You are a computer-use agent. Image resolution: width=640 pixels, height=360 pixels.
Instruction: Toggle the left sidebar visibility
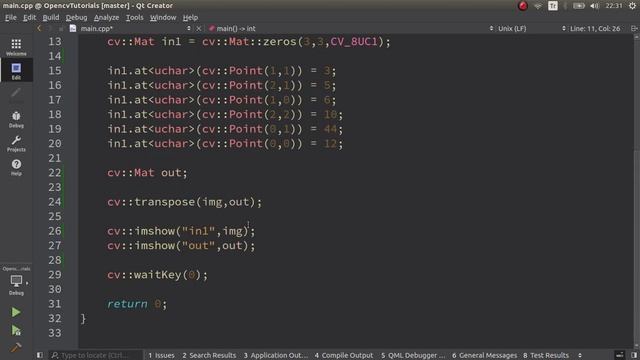(40, 355)
